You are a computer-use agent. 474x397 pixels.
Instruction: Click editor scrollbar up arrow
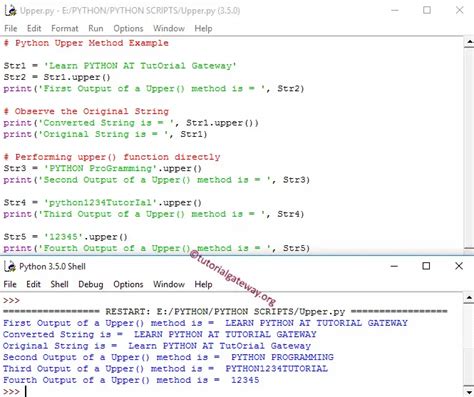(469, 42)
